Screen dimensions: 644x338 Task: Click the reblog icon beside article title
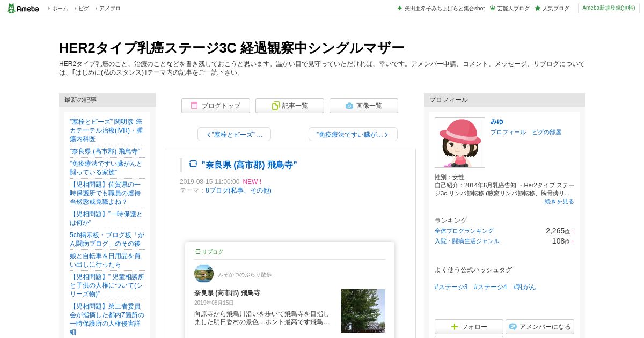193,164
